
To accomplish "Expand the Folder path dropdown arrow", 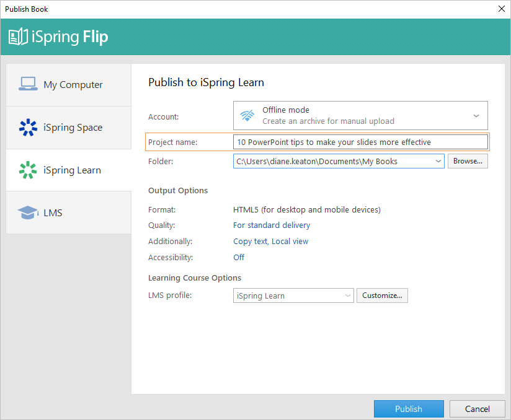I will [438, 161].
